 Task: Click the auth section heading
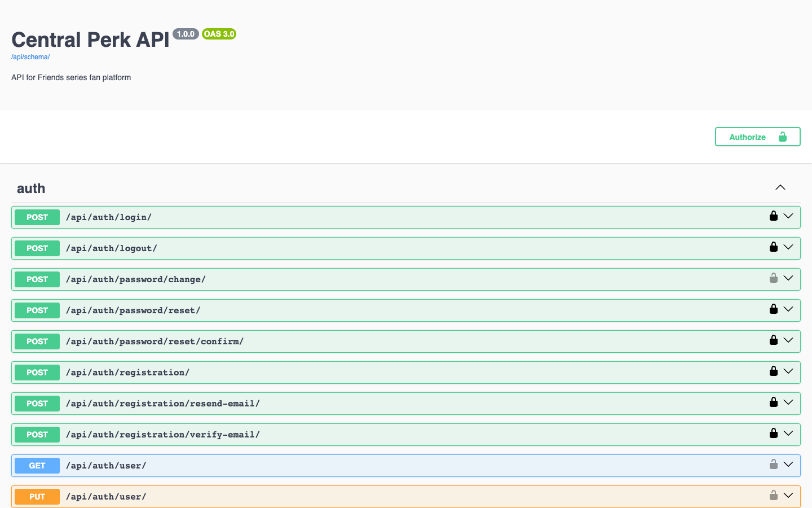[x=31, y=189]
